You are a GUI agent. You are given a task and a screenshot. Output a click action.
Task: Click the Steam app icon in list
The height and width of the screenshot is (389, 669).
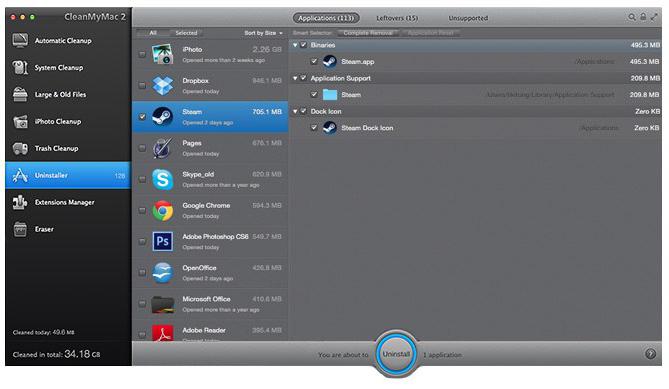tap(163, 116)
